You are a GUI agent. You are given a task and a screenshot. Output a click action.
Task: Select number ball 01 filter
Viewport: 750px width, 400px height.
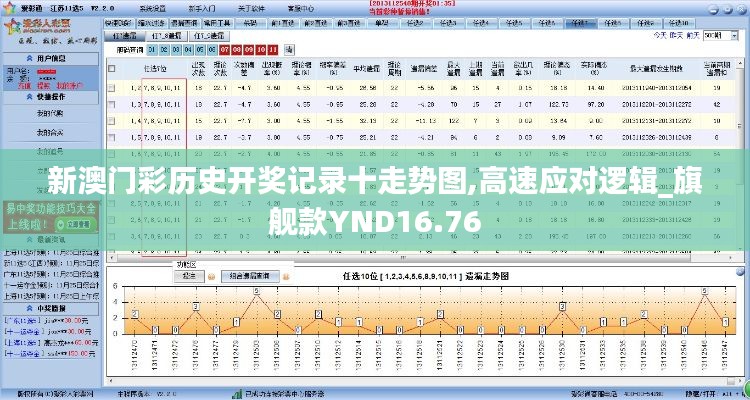click(152, 49)
